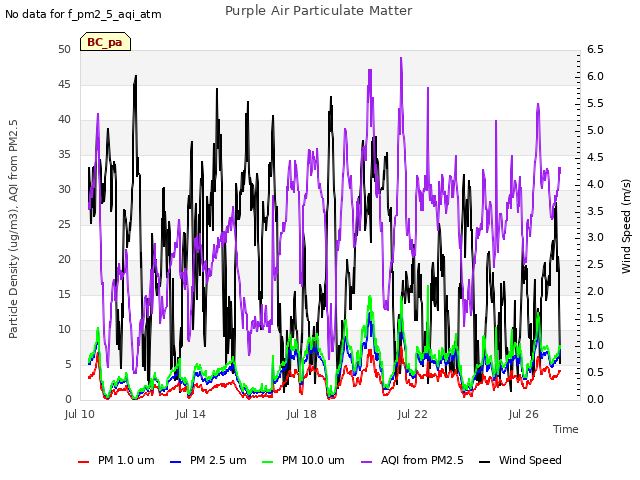The image size is (640, 480).
Task: Click the 6.0 wind speed tick label
Action: click(595, 76)
